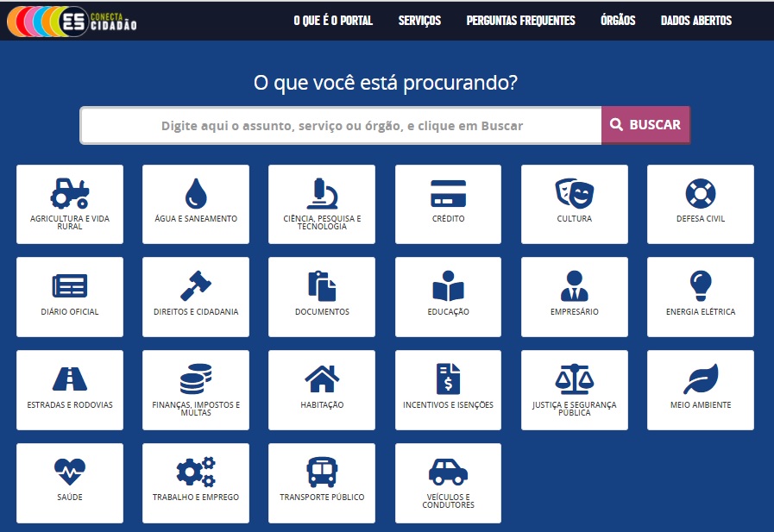This screenshot has width=774, height=532.
Task: Open the Serviços menu item
Action: pyautogui.click(x=419, y=19)
